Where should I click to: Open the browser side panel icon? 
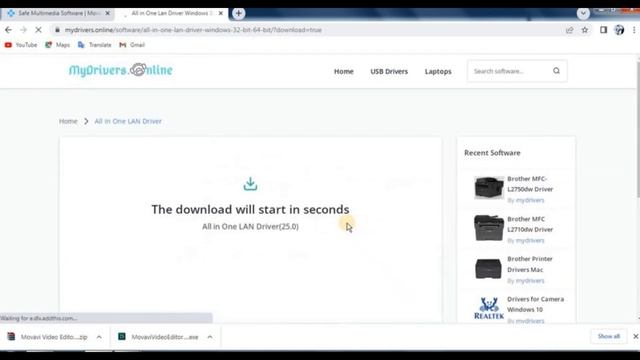click(603, 30)
